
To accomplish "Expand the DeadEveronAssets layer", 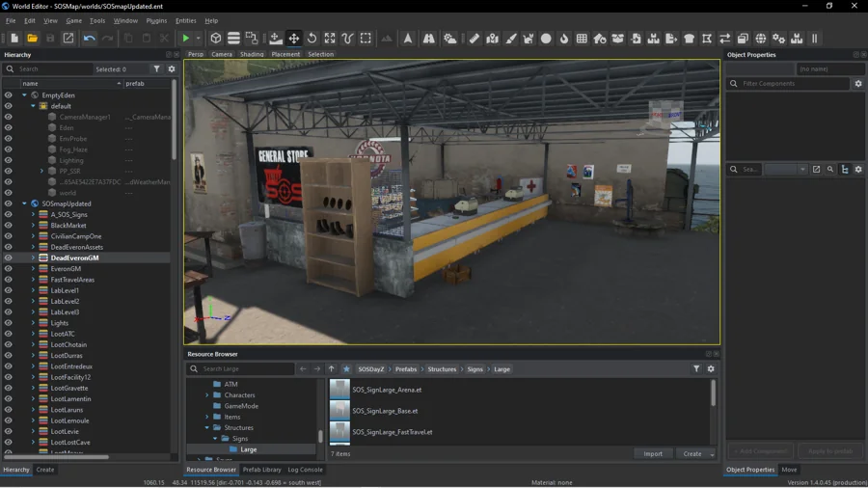I will tap(33, 247).
